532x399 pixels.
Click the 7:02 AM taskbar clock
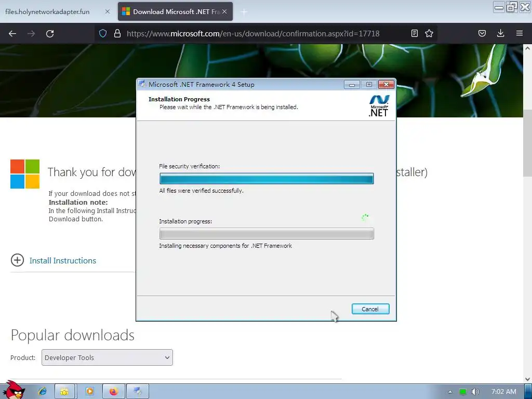point(504,392)
